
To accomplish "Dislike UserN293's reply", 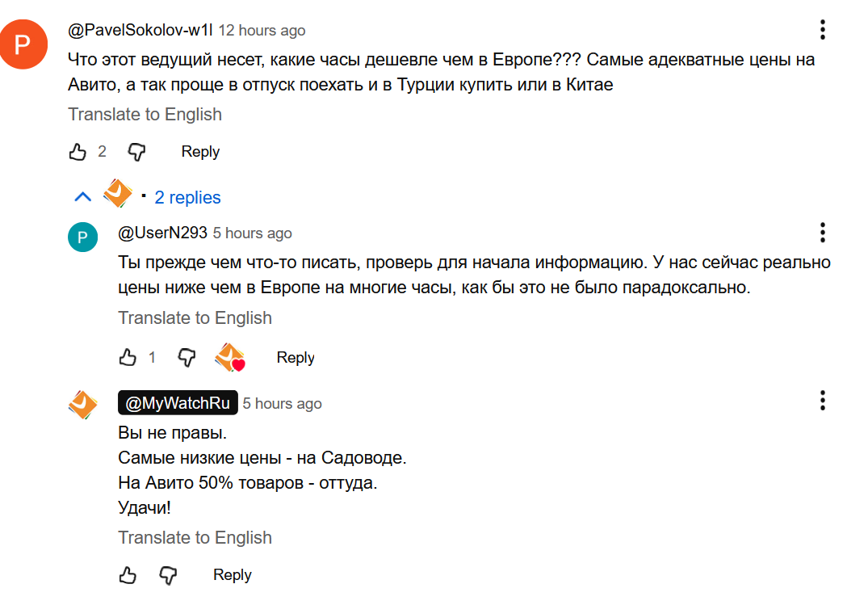I will [187, 357].
